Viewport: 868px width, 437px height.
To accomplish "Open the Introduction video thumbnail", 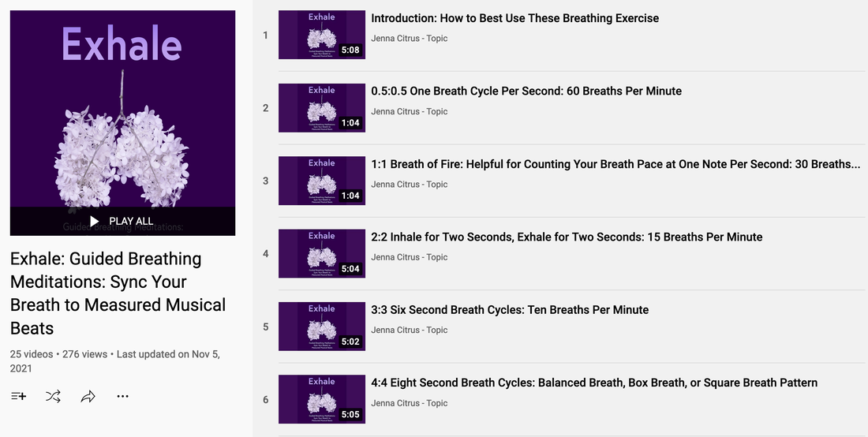I will pyautogui.click(x=322, y=35).
